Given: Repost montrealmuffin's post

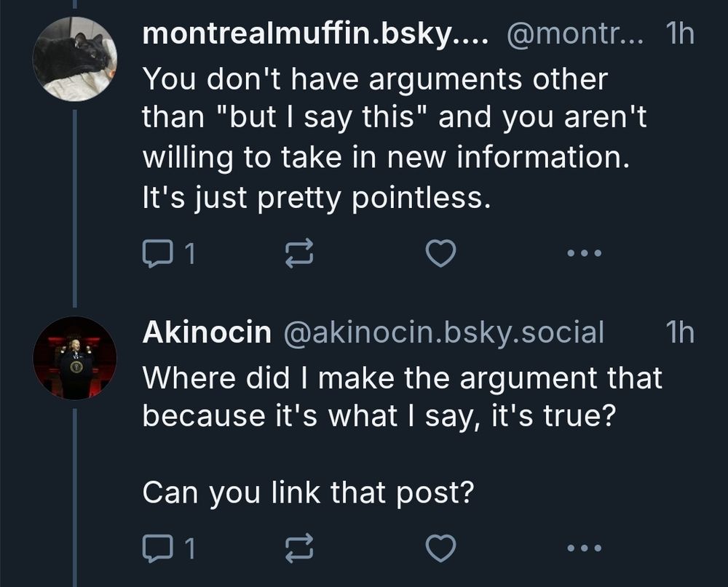Looking at the screenshot, I should point(298,253).
